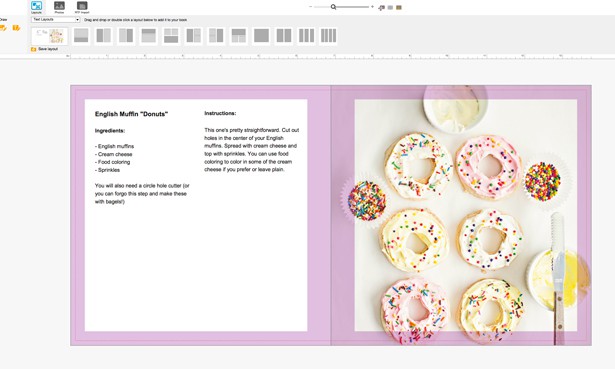Open the Photos panel icon
This screenshot has height=369, width=615.
[59, 6]
